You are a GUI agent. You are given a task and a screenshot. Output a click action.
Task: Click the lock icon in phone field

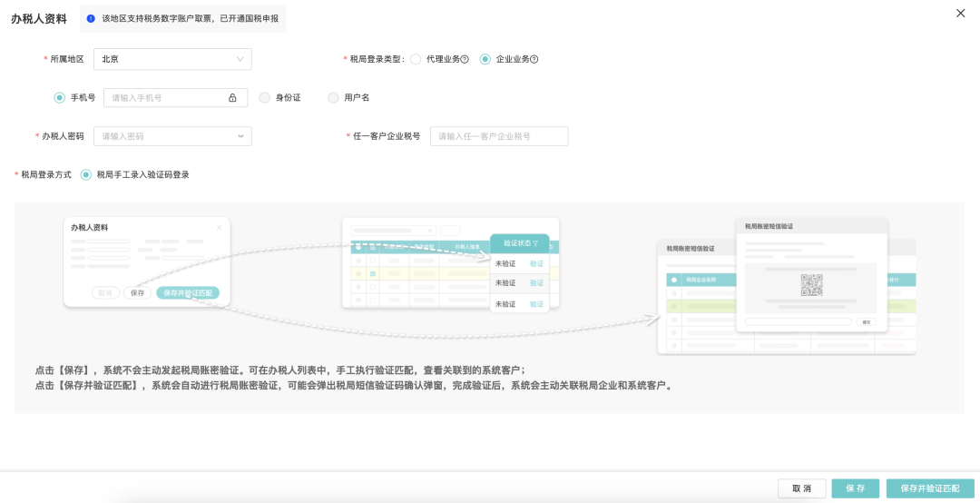tap(232, 98)
